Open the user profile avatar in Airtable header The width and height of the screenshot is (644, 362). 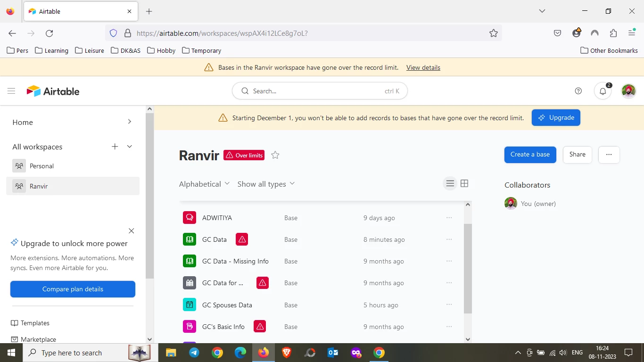628,91
